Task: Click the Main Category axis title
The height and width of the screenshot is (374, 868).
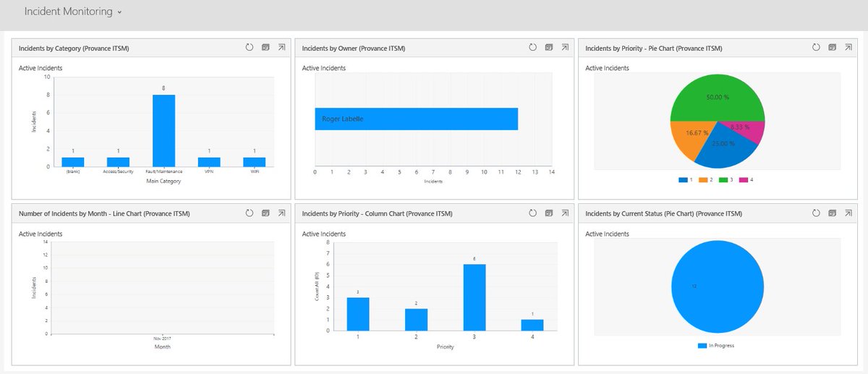Action: coord(163,181)
